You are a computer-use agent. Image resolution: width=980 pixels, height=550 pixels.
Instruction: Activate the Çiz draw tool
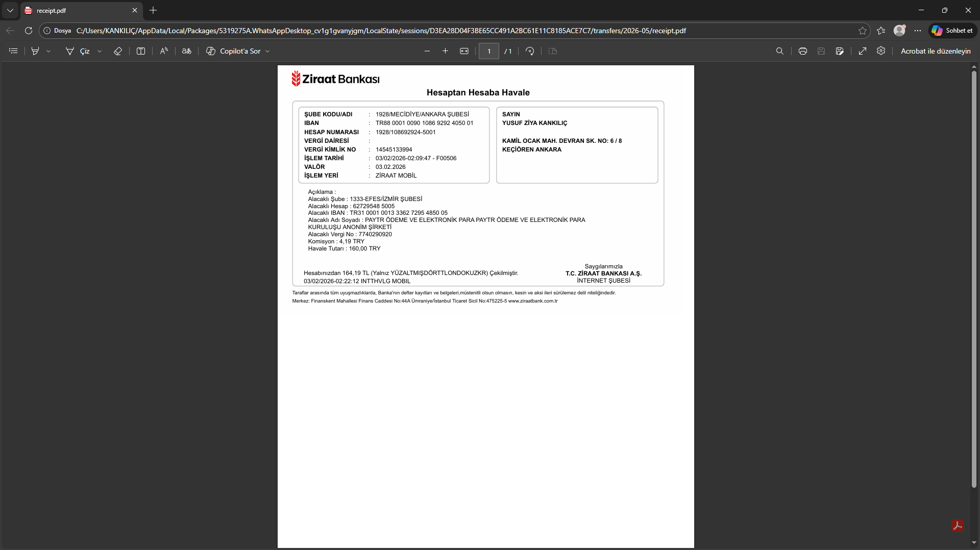78,51
